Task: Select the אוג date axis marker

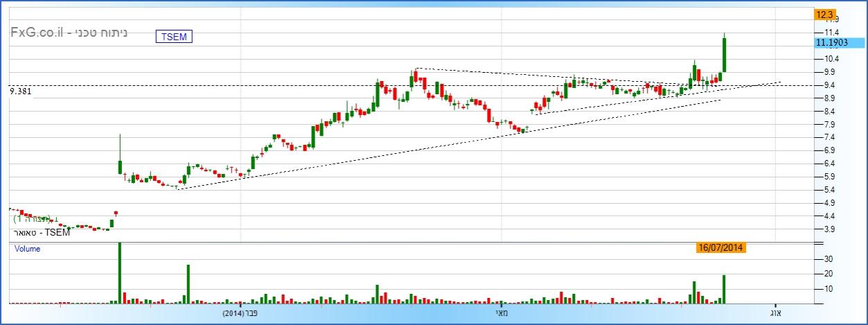Action: [x=776, y=313]
